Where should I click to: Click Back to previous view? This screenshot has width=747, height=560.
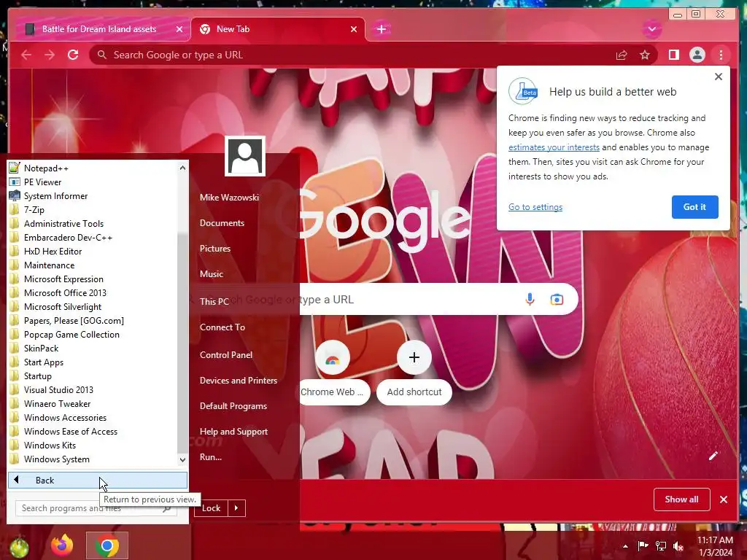pyautogui.click(x=98, y=480)
